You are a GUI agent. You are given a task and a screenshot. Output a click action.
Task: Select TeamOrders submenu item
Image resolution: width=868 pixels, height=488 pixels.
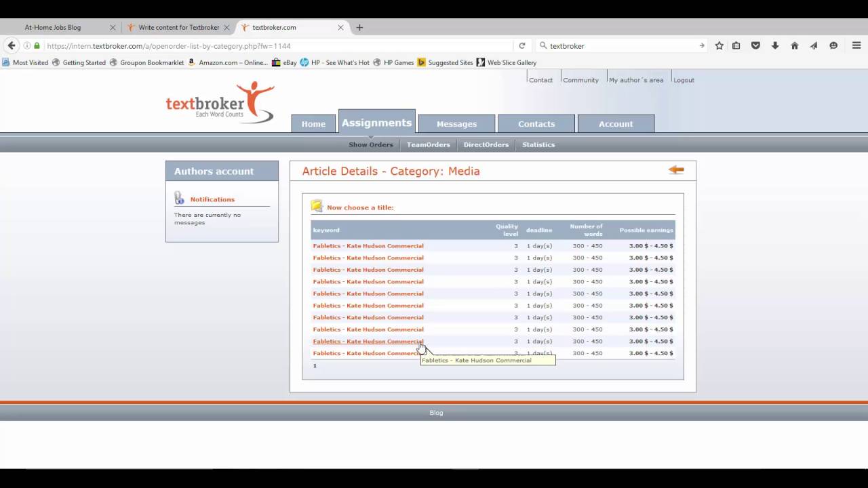click(x=429, y=144)
